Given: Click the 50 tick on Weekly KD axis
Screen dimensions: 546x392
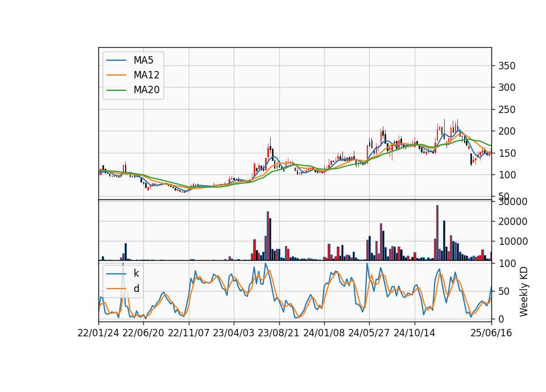Looking at the screenshot, I should coord(504,291).
